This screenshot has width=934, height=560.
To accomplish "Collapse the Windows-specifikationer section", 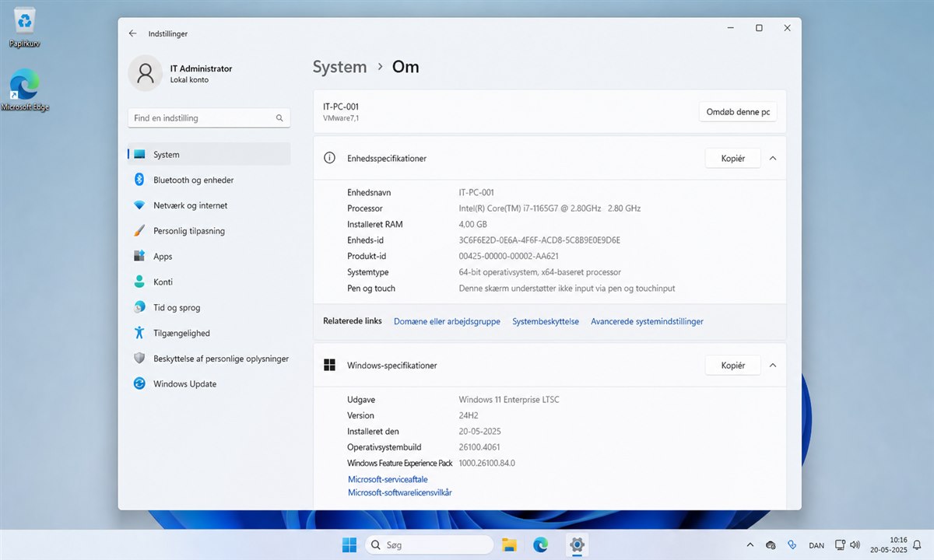I will [x=772, y=365].
